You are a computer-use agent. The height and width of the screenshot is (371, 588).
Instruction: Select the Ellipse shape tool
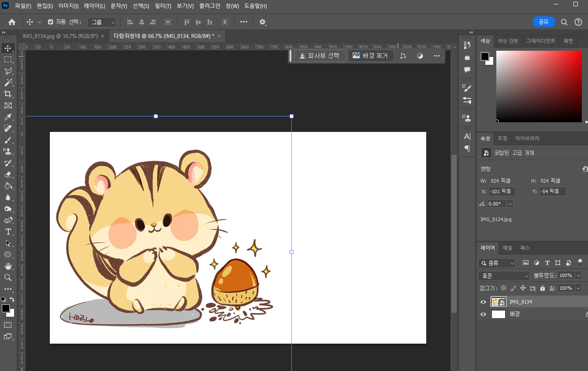pos(8,255)
